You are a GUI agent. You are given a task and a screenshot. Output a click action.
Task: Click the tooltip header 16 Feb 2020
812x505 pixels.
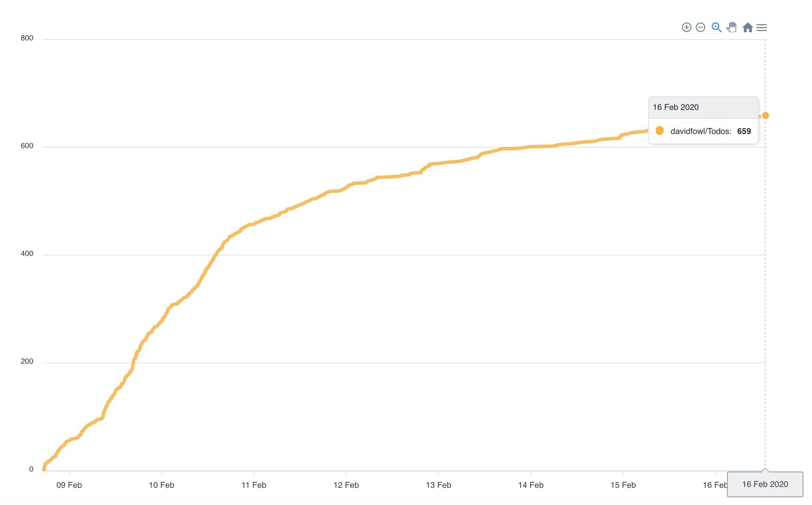676,107
